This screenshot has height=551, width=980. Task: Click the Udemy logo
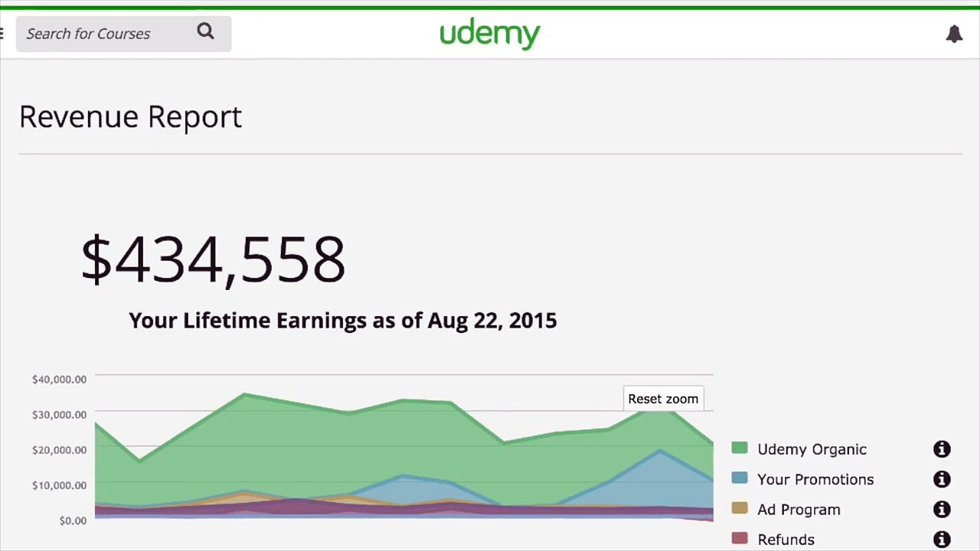[490, 34]
